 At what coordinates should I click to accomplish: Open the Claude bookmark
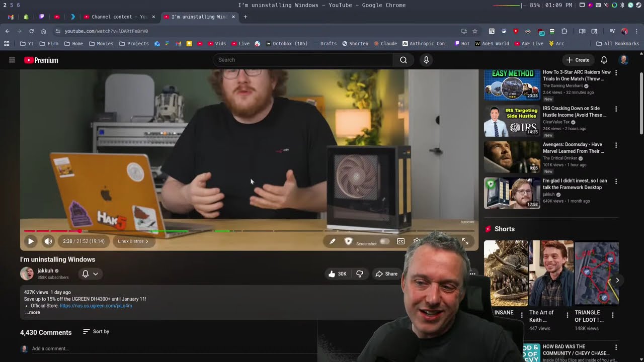(x=385, y=44)
